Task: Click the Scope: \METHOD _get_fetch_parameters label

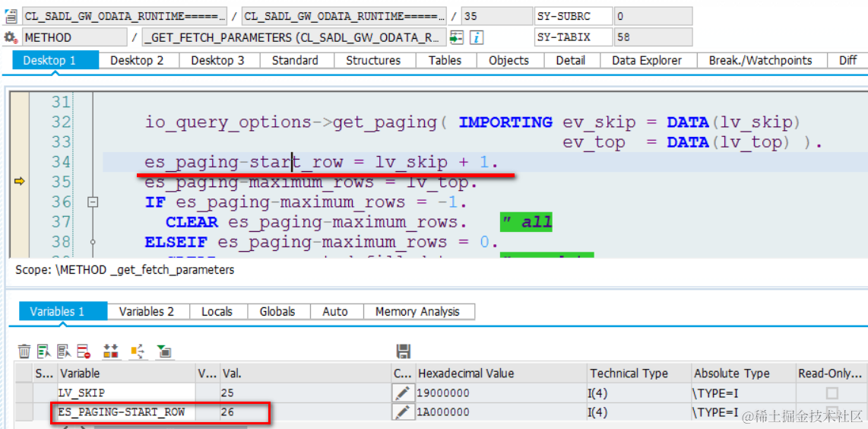Action: pos(125,270)
